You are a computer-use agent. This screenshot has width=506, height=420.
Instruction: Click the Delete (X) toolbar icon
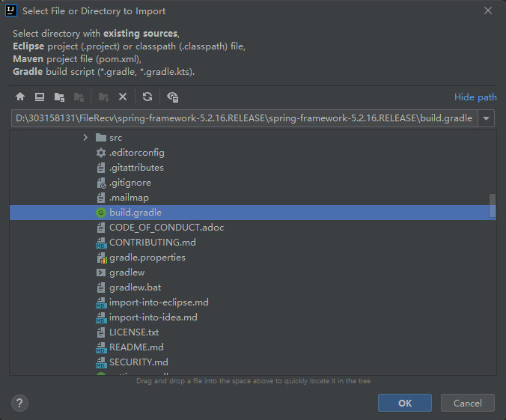(123, 97)
